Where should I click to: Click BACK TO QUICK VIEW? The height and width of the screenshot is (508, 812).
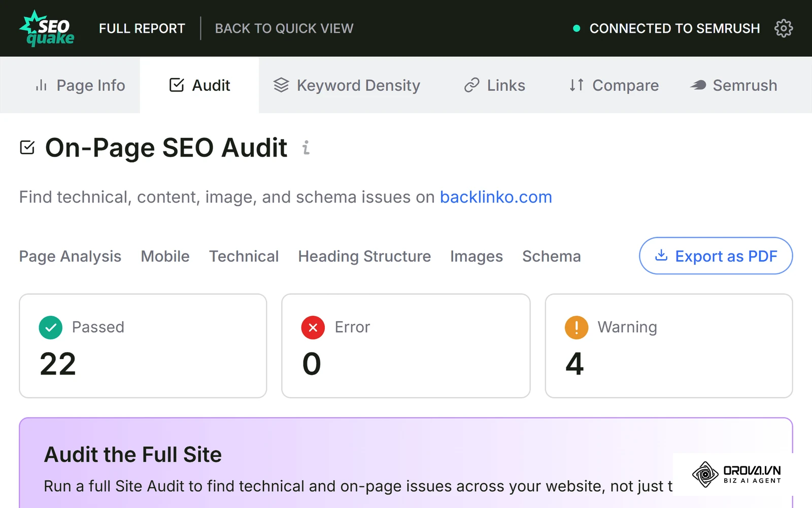pos(284,28)
